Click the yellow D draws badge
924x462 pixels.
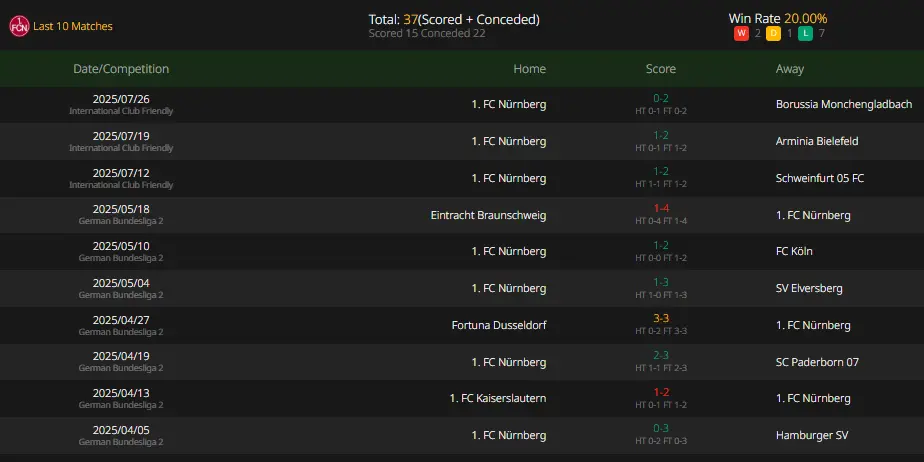coord(773,34)
